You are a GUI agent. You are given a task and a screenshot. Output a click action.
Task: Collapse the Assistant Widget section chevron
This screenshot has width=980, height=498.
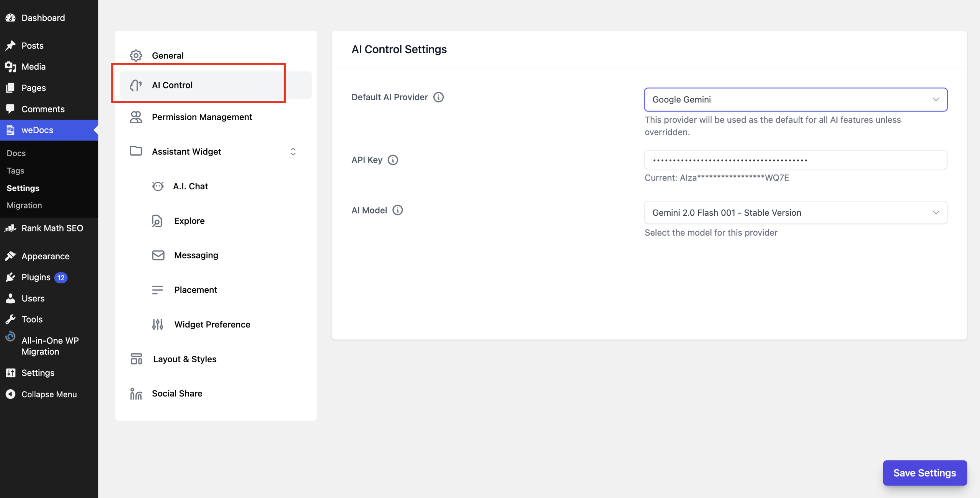(x=293, y=151)
